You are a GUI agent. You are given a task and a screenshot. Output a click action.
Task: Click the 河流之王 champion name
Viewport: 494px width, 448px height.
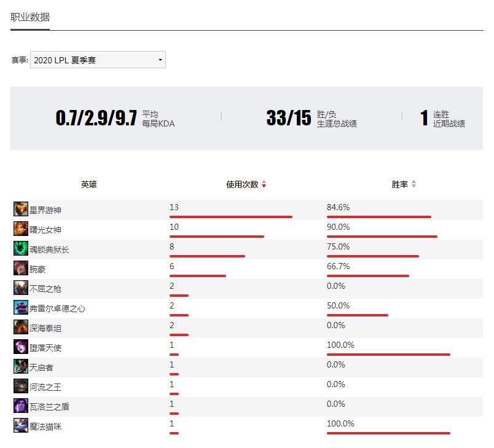(x=45, y=387)
